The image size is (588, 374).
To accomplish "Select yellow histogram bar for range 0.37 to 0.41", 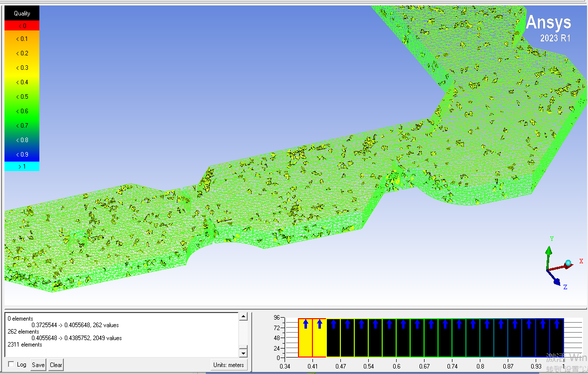I will coord(305,338).
